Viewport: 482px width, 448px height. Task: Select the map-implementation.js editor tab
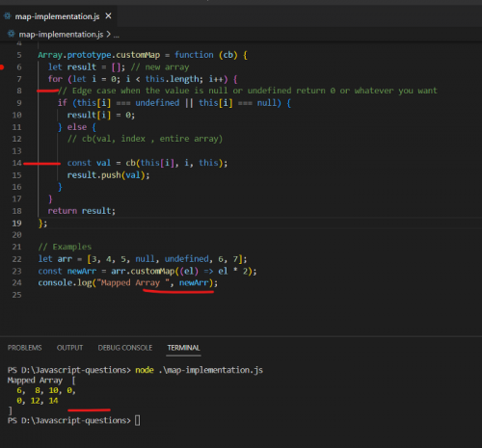pos(58,16)
